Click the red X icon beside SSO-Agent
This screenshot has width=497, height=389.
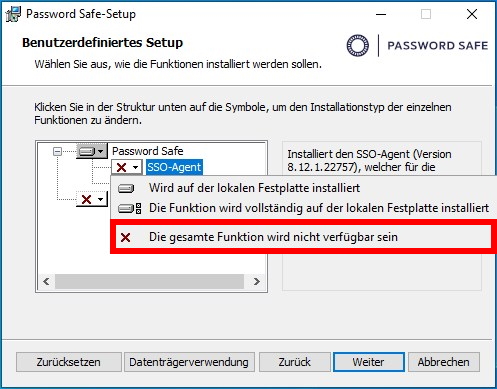point(122,167)
